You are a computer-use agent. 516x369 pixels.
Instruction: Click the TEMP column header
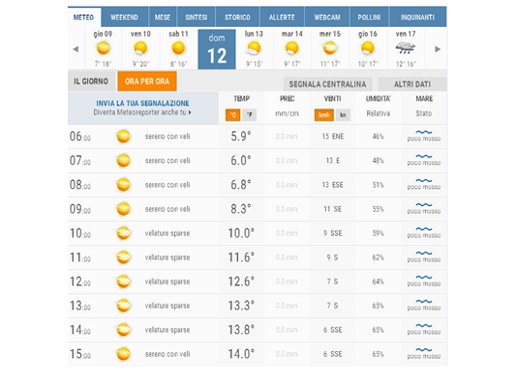(241, 99)
